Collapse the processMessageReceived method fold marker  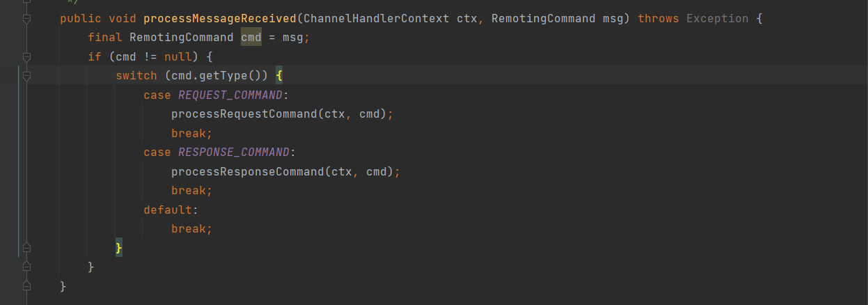(26, 19)
